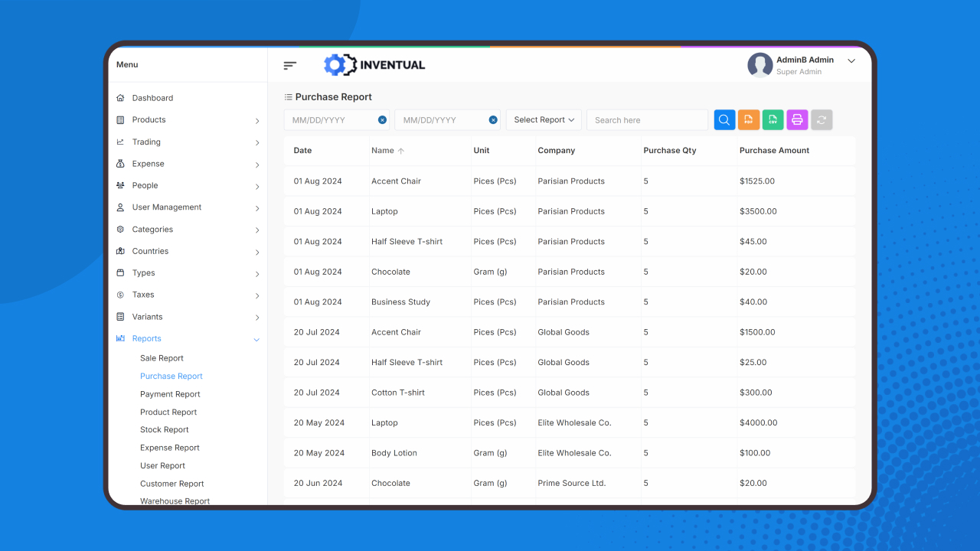Export the report as CSV
This screenshot has width=980, height=551.
(773, 119)
